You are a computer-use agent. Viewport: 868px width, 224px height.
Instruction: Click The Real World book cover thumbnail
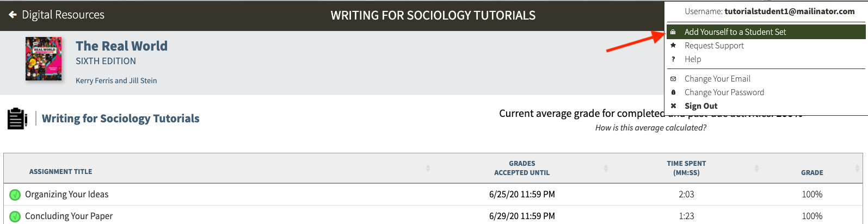(x=44, y=59)
